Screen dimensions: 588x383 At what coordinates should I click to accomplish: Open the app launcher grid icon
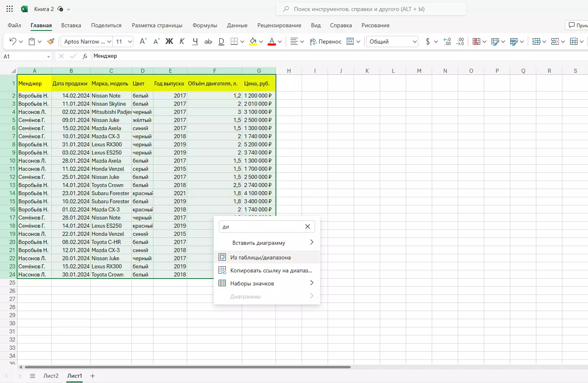(10, 9)
